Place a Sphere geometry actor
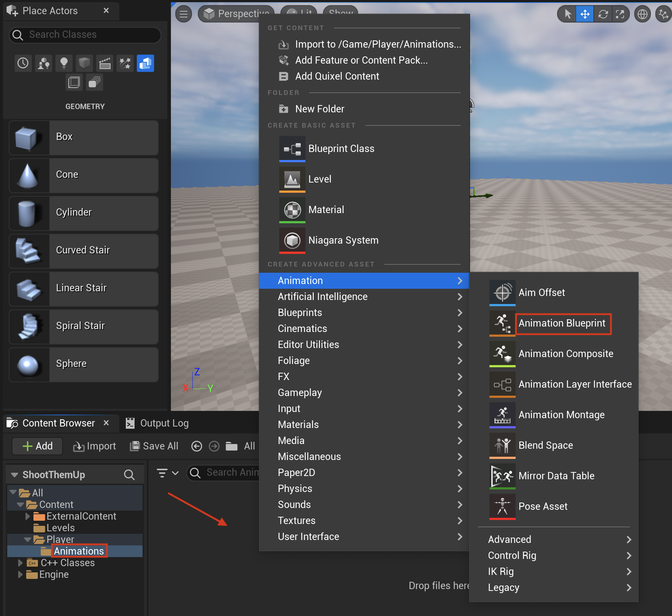Viewport: 672px width, 616px height. (84, 364)
